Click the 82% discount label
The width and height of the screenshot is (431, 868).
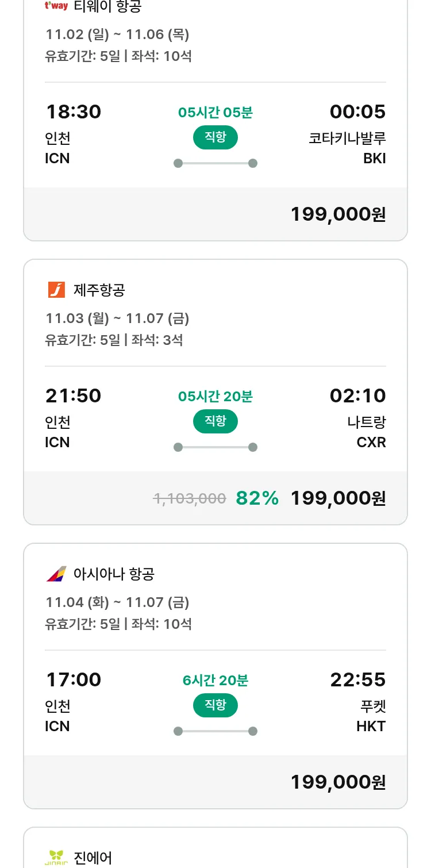point(257,498)
